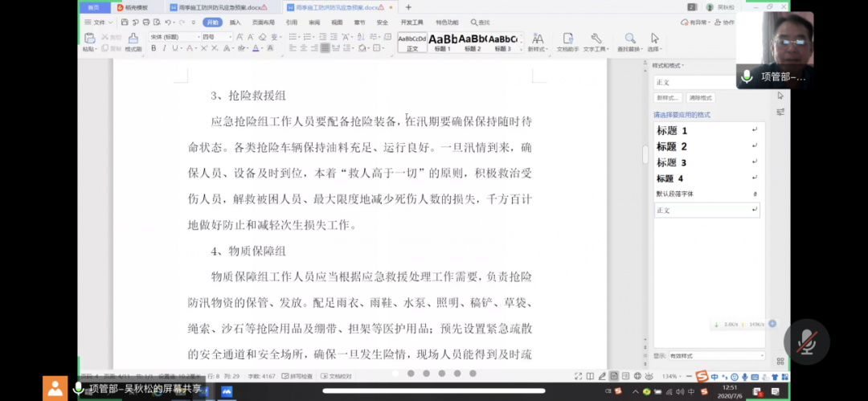Select 标题 2 in the styles list
Image resolution: width=868 pixels, height=401 pixels.
[672, 146]
